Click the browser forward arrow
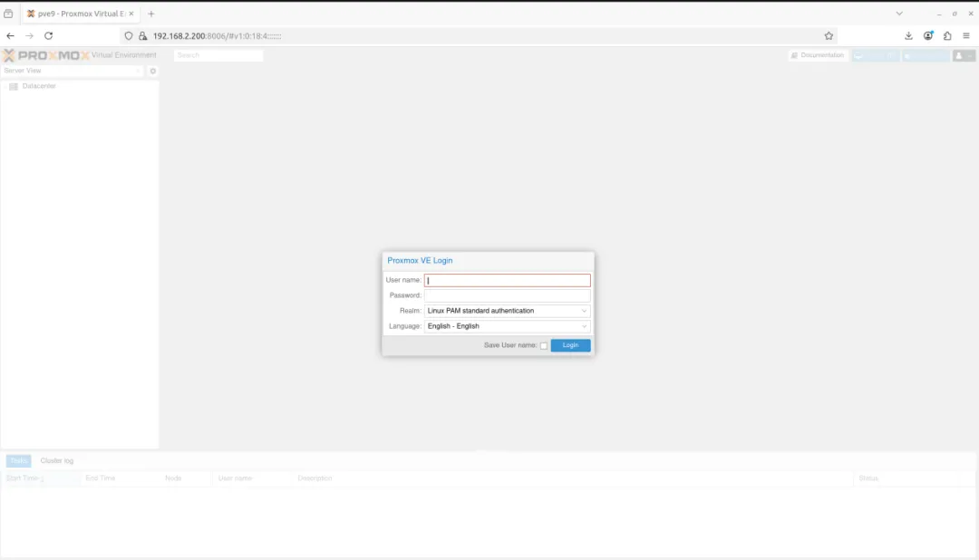Image resolution: width=979 pixels, height=560 pixels. tap(29, 36)
